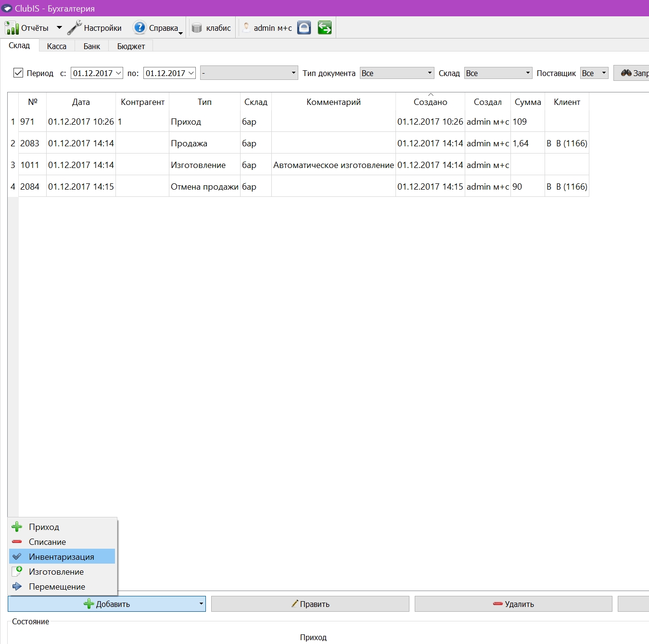Click the Отмена продажи type cell
Image resolution: width=649 pixels, height=644 pixels.
(x=204, y=186)
